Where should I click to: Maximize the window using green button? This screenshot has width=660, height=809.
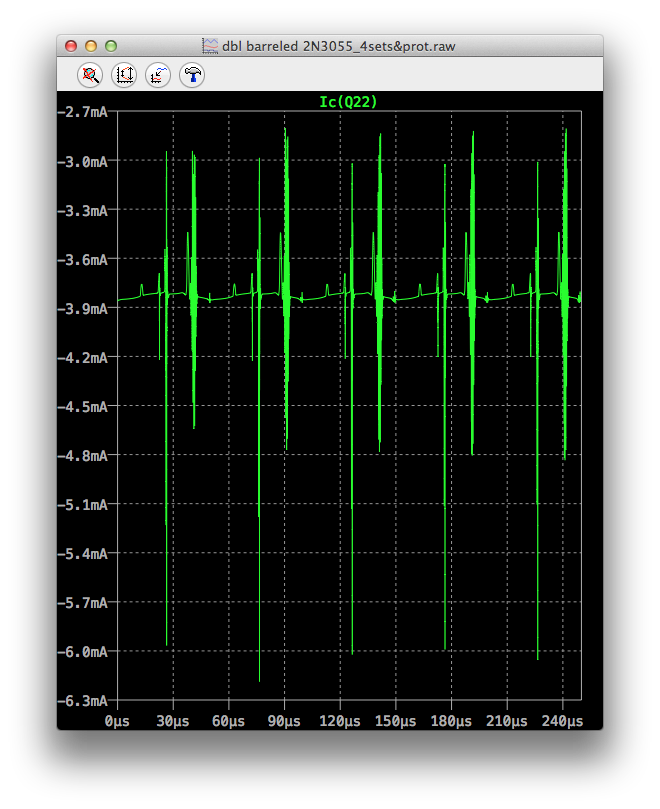click(111, 46)
